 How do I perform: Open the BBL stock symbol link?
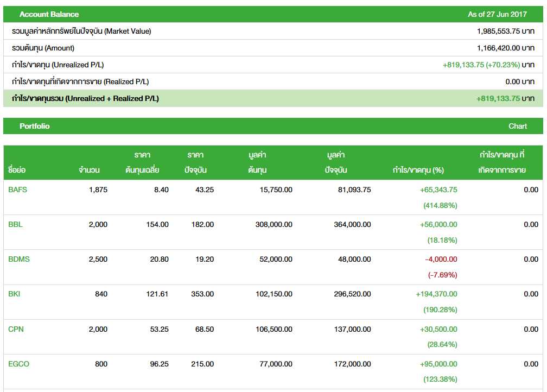click(x=15, y=224)
